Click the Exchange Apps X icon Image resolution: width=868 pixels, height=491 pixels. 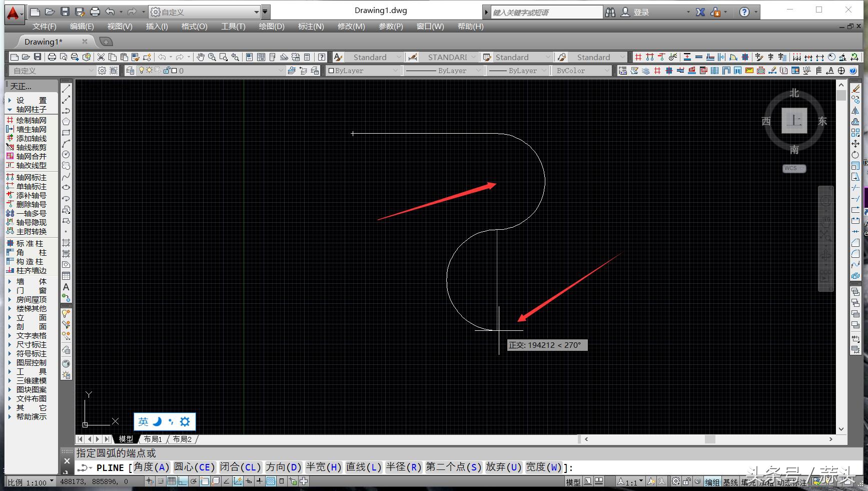pos(700,12)
